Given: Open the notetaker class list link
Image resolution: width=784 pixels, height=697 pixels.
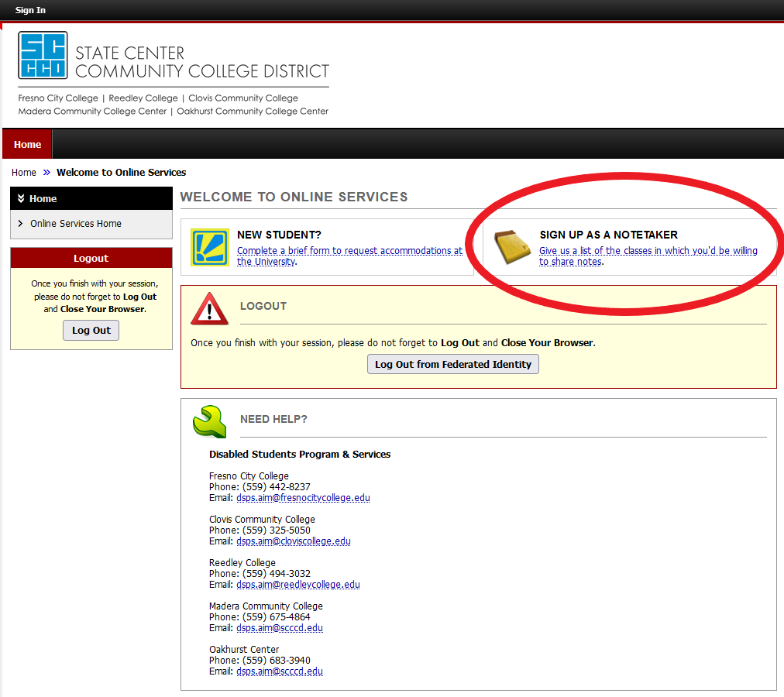Looking at the screenshot, I should click(x=648, y=256).
